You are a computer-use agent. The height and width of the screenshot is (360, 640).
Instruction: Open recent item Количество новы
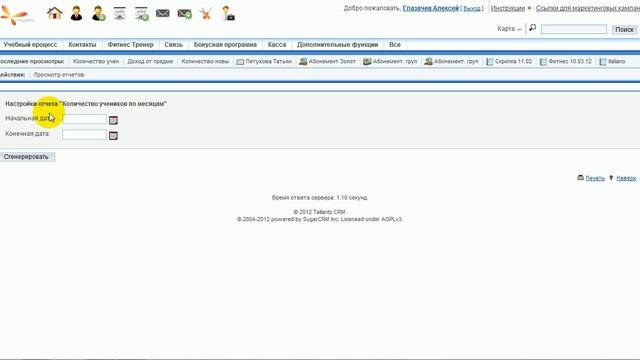tap(205, 61)
